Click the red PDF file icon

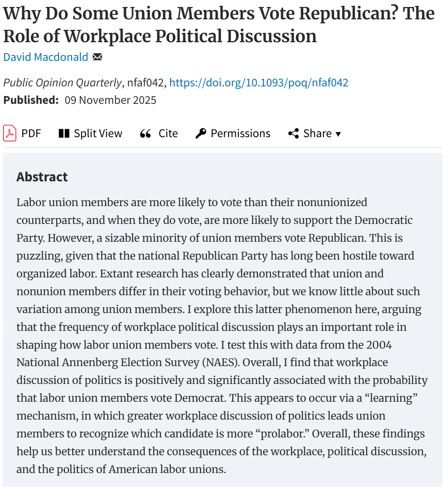point(10,133)
